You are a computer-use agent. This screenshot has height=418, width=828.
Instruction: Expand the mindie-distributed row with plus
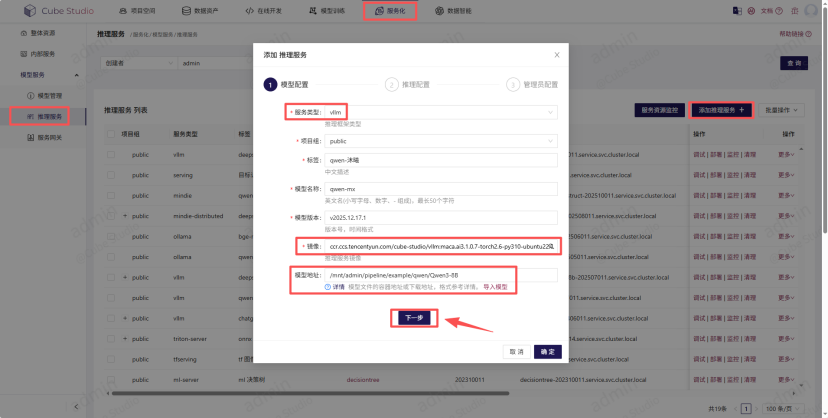coord(125,216)
